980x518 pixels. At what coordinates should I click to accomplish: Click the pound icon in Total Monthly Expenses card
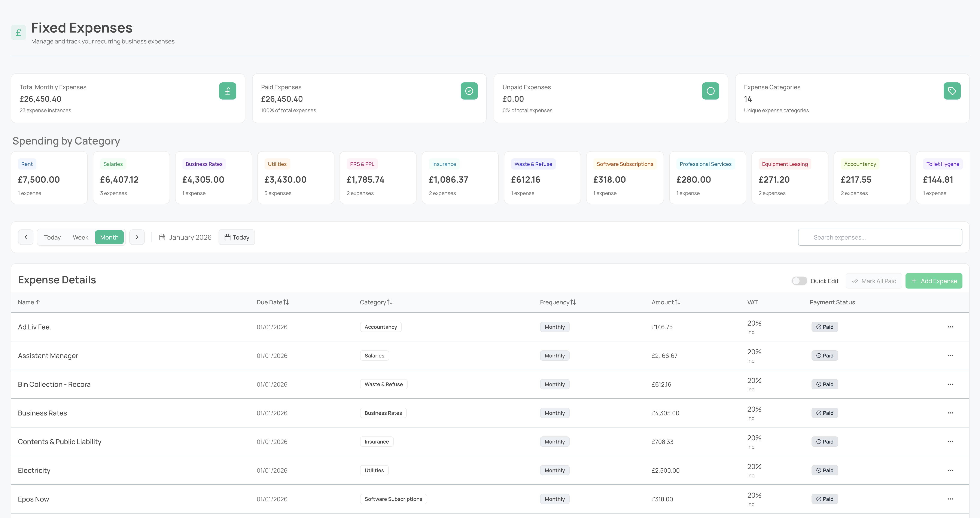point(228,91)
